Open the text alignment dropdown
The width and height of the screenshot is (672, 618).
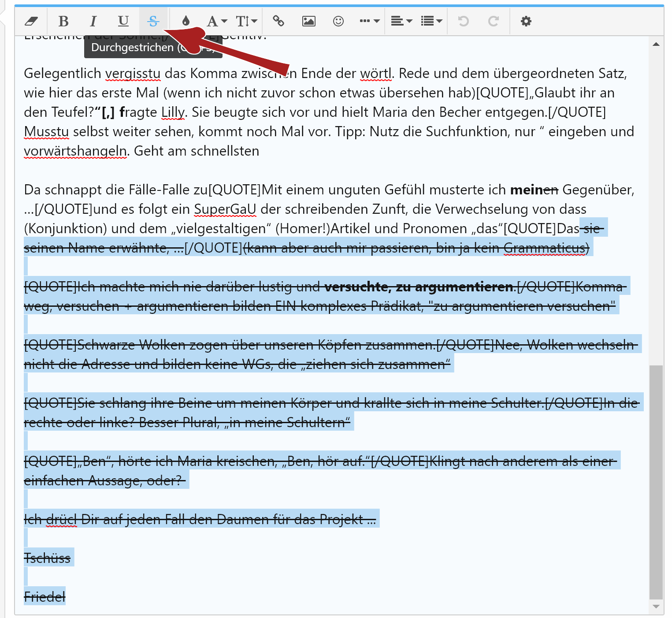pos(401,21)
